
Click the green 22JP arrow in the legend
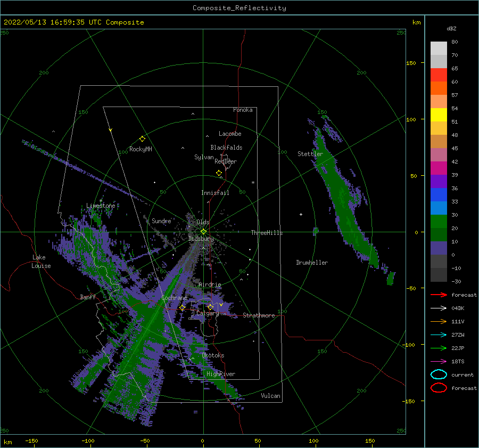pyautogui.click(x=439, y=348)
